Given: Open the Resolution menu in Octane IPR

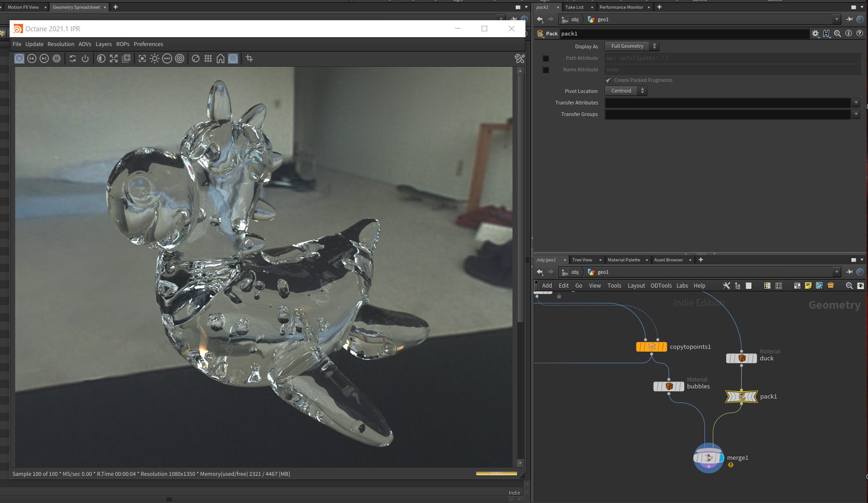Looking at the screenshot, I should point(61,44).
